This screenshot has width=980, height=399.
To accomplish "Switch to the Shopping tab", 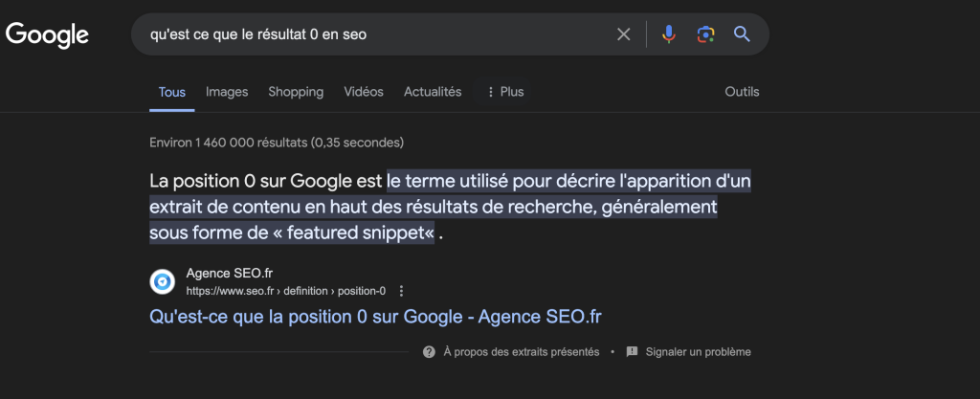I will pyautogui.click(x=296, y=92).
